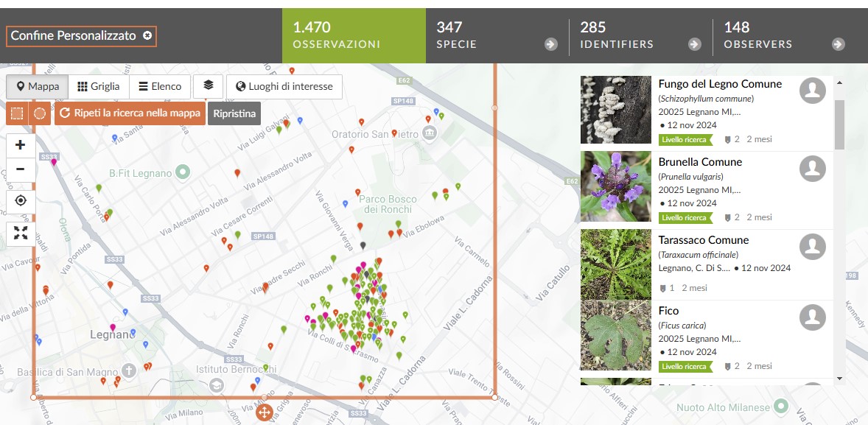Click Ripeti la ricerca nella mappa
This screenshot has width=868, height=425.
coord(130,113)
